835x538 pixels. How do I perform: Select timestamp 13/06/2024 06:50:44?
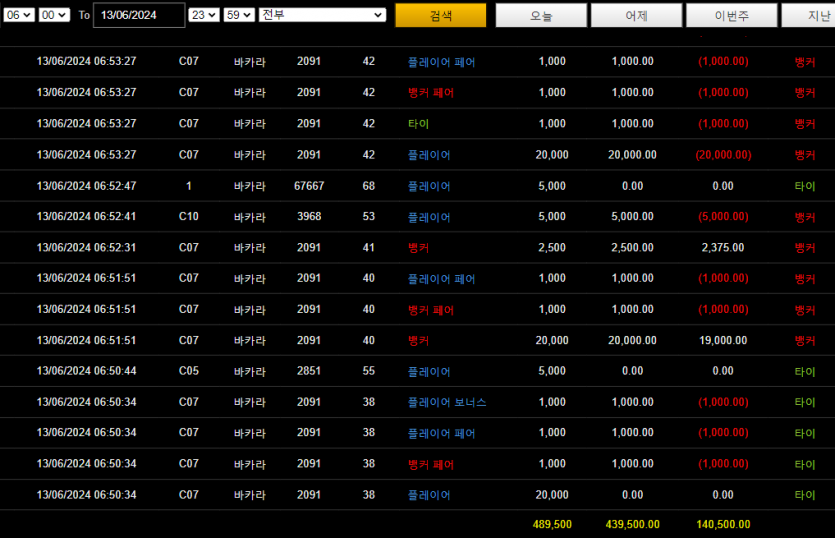86,371
